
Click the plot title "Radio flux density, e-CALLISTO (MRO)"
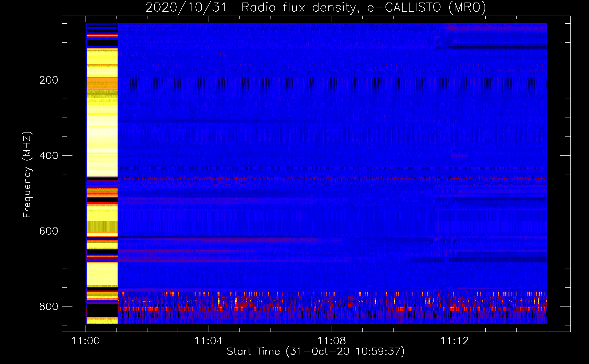pyautogui.click(x=364, y=8)
